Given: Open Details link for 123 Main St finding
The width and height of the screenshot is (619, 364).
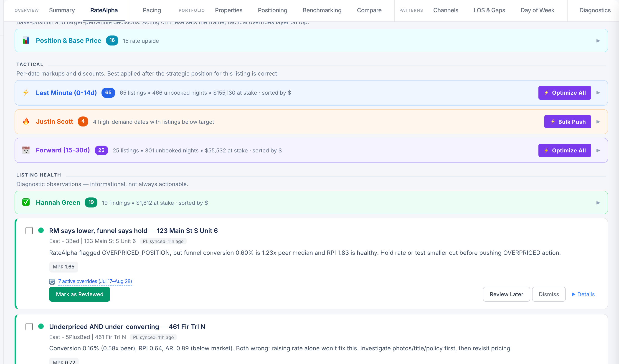Looking at the screenshot, I should tap(583, 294).
